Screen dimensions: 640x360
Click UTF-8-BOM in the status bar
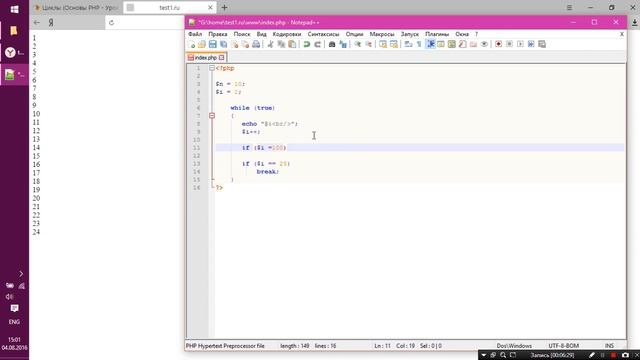[563, 346]
